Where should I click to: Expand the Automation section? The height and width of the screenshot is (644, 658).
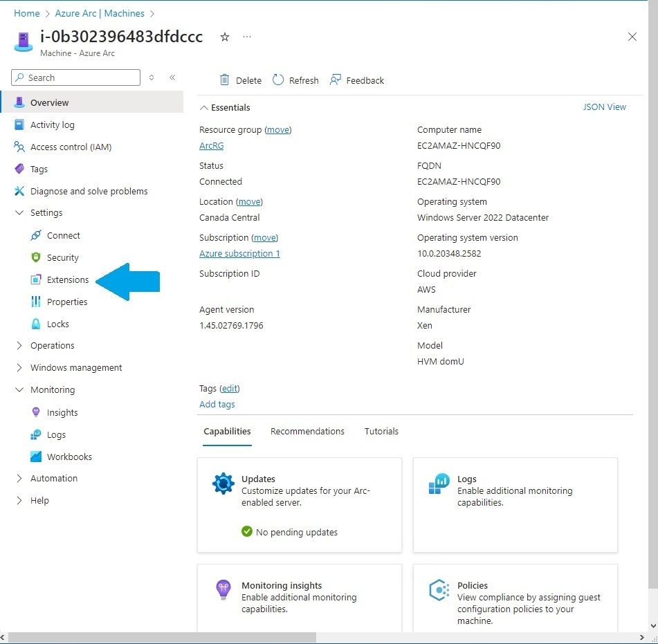(19, 478)
